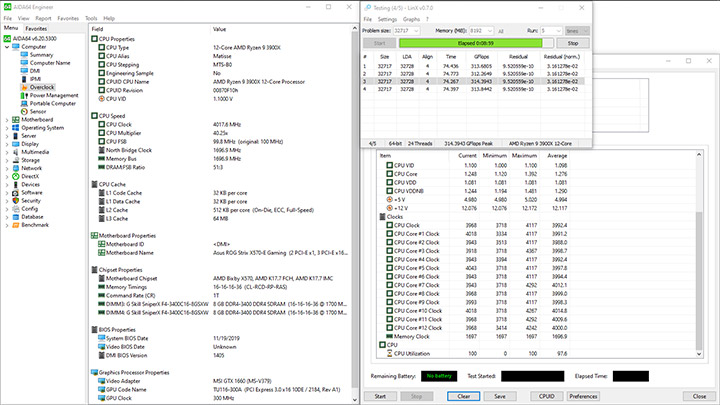Click the GFlops column header in LinX
Image resolution: width=720 pixels, height=405 pixels.
482,56
